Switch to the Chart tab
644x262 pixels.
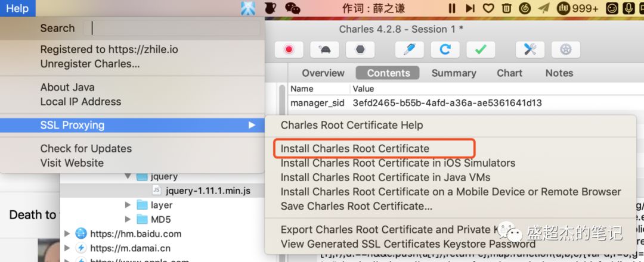click(x=509, y=73)
